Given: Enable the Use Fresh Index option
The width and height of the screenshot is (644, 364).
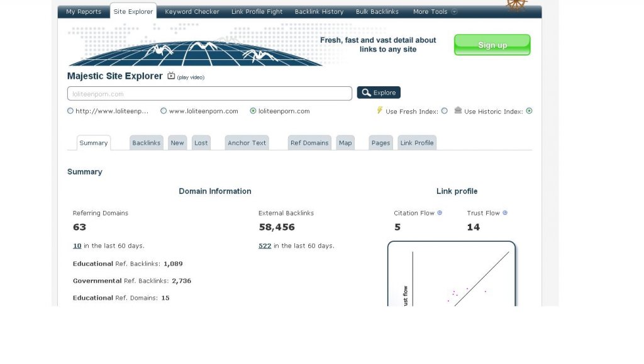Looking at the screenshot, I should click(x=445, y=111).
